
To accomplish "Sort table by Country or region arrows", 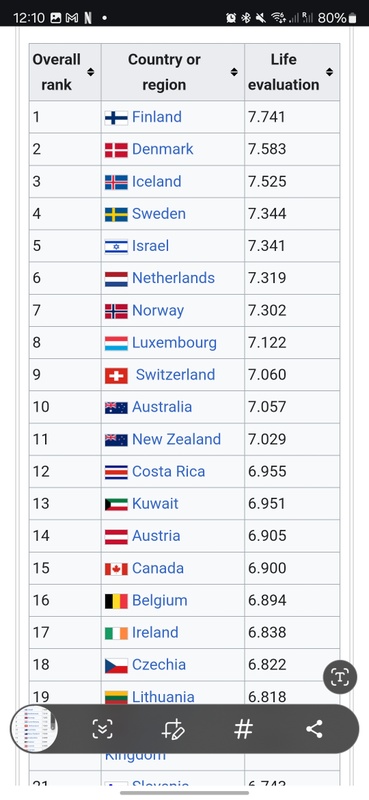I will coord(234,72).
